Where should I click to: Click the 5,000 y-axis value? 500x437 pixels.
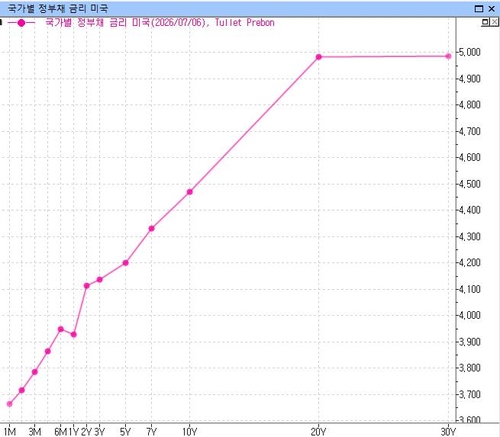(x=470, y=52)
